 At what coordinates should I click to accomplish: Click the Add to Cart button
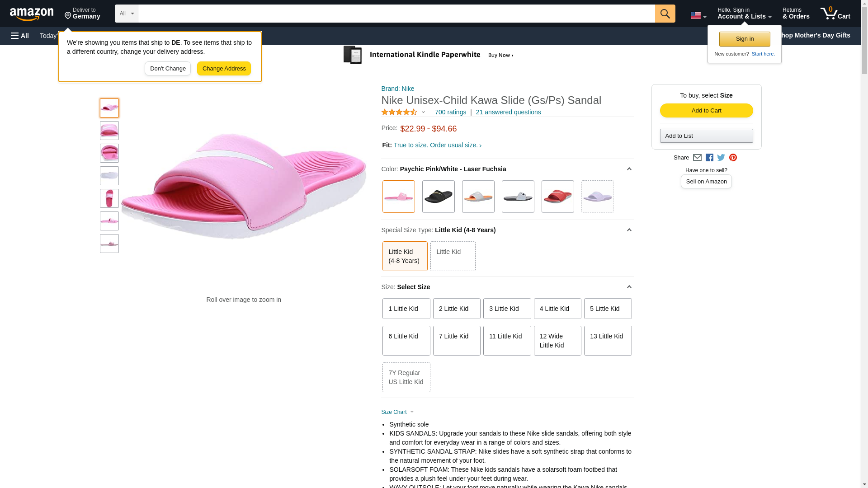(706, 111)
